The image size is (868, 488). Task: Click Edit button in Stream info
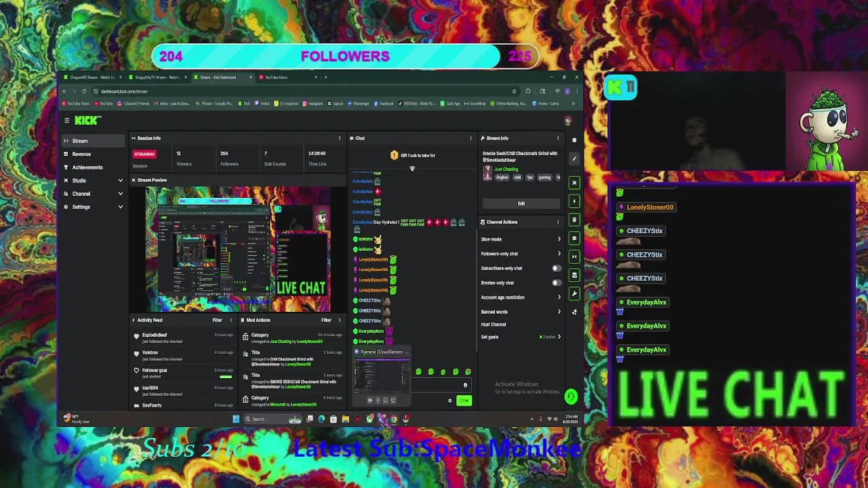521,203
